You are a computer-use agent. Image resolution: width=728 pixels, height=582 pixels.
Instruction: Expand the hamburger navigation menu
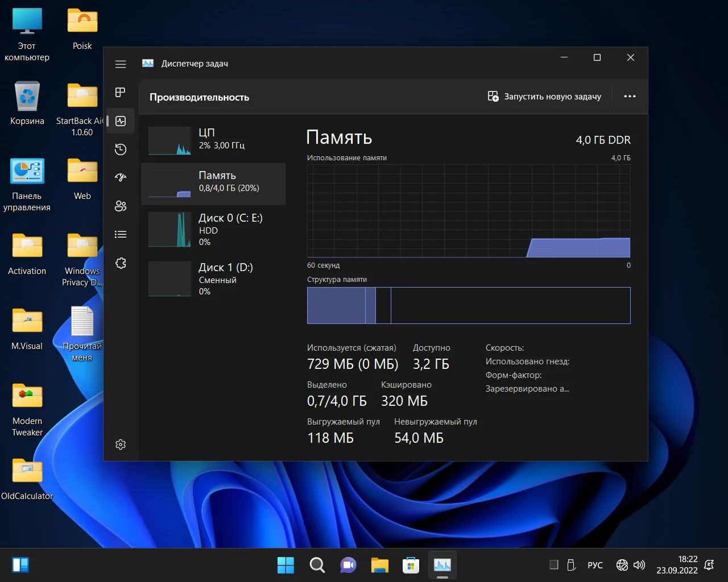121,64
